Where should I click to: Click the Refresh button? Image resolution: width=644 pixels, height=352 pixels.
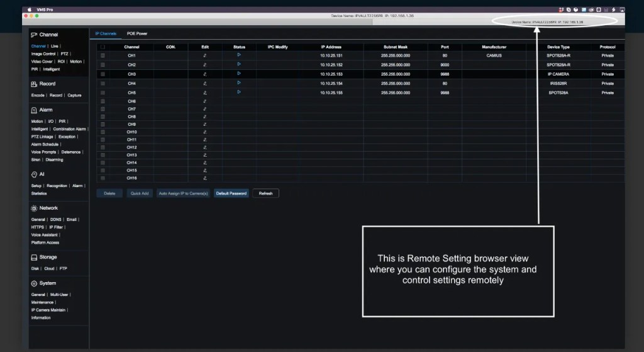(265, 193)
